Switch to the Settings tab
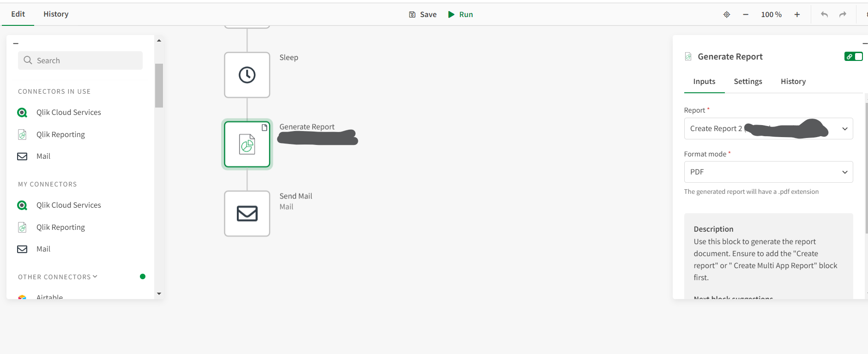Image resolution: width=868 pixels, height=354 pixels. (748, 82)
